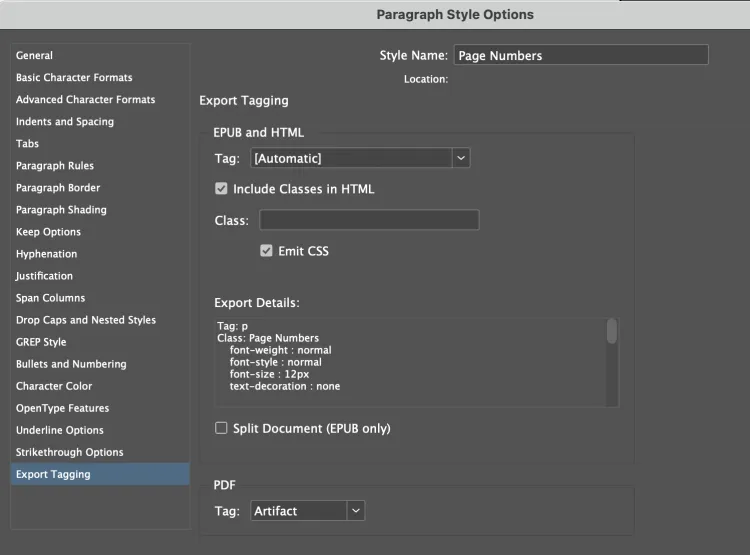
Task: Open Character Color settings
Action: (54, 386)
